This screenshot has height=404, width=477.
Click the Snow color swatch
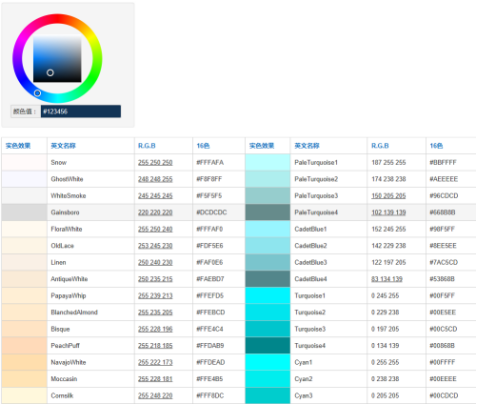[24, 162]
